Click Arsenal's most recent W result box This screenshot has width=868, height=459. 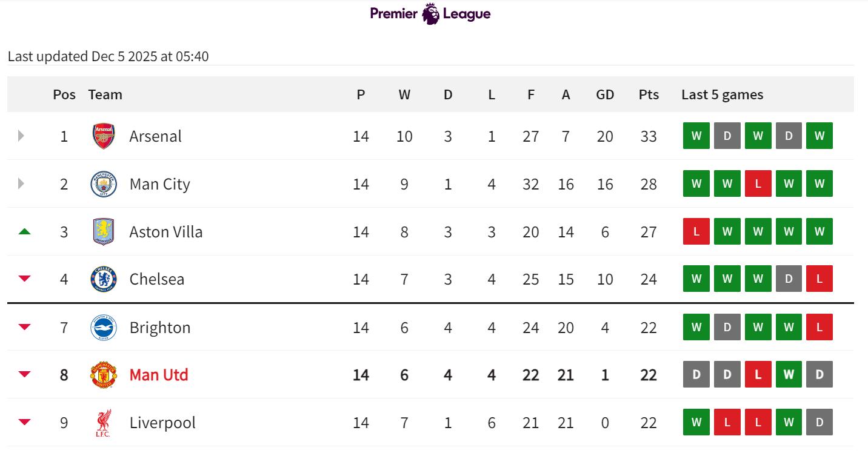click(x=820, y=136)
